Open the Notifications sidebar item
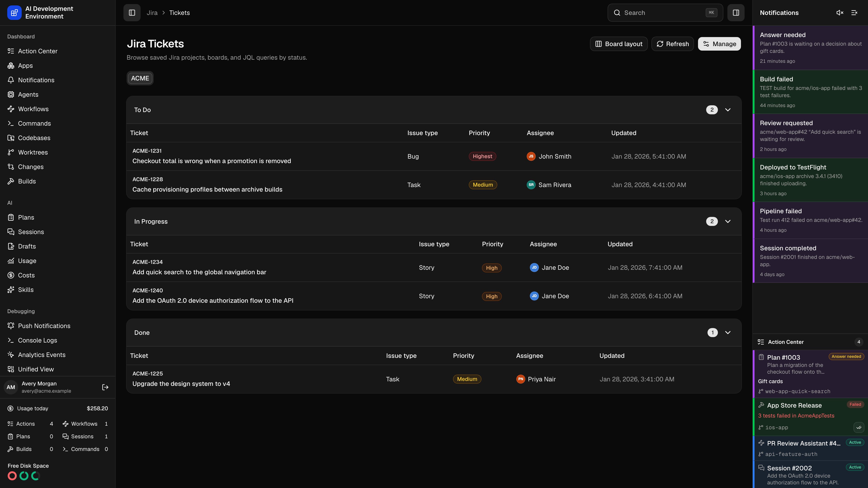868x488 pixels. [x=58, y=80]
